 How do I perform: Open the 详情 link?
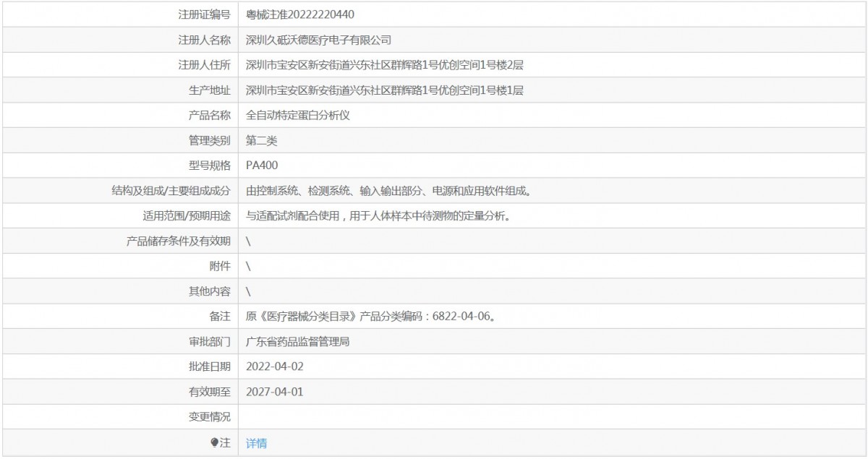point(256,443)
